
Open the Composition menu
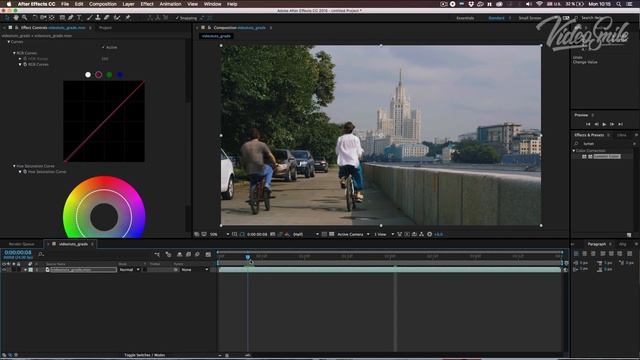102,4
